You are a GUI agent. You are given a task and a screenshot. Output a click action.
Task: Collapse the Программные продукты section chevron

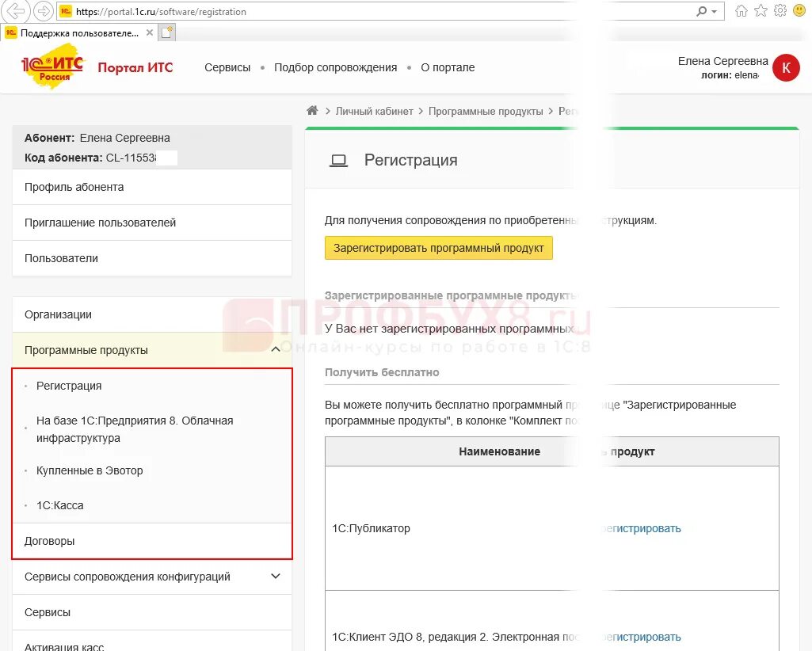(x=276, y=349)
